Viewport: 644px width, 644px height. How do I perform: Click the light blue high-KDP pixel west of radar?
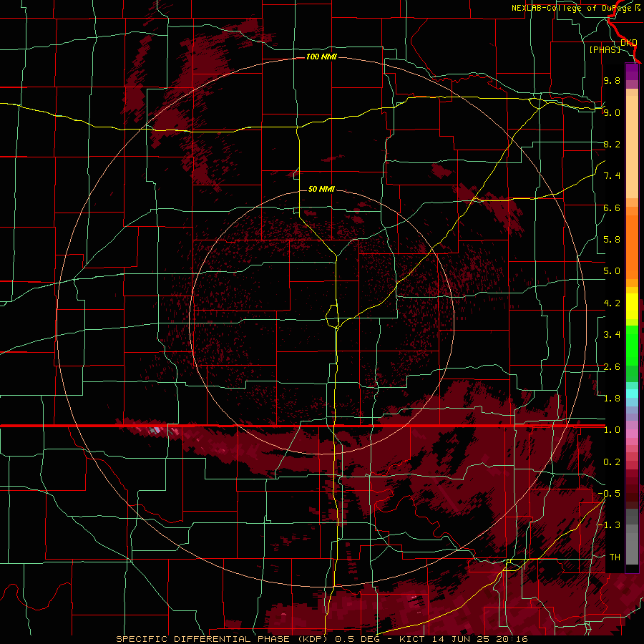click(x=156, y=430)
